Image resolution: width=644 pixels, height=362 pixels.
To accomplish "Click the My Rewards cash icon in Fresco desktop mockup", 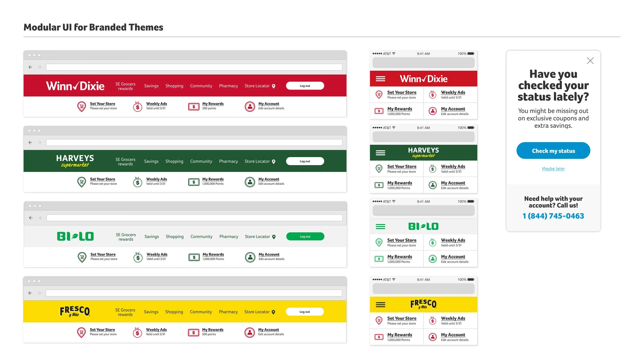I will [193, 333].
